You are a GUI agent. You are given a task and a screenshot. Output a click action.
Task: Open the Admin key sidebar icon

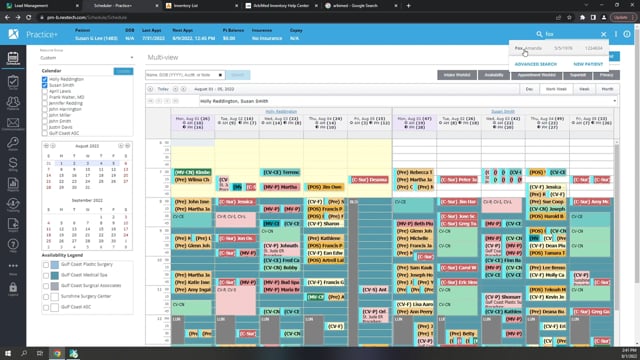[13, 143]
